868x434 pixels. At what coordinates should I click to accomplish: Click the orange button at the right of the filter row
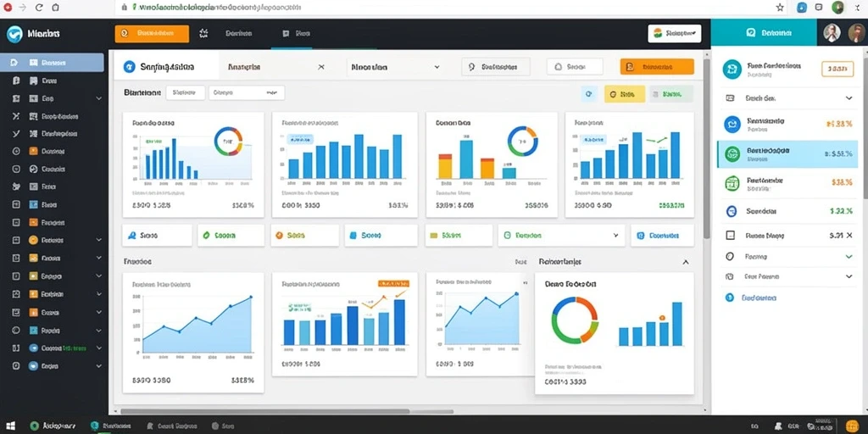pos(657,67)
